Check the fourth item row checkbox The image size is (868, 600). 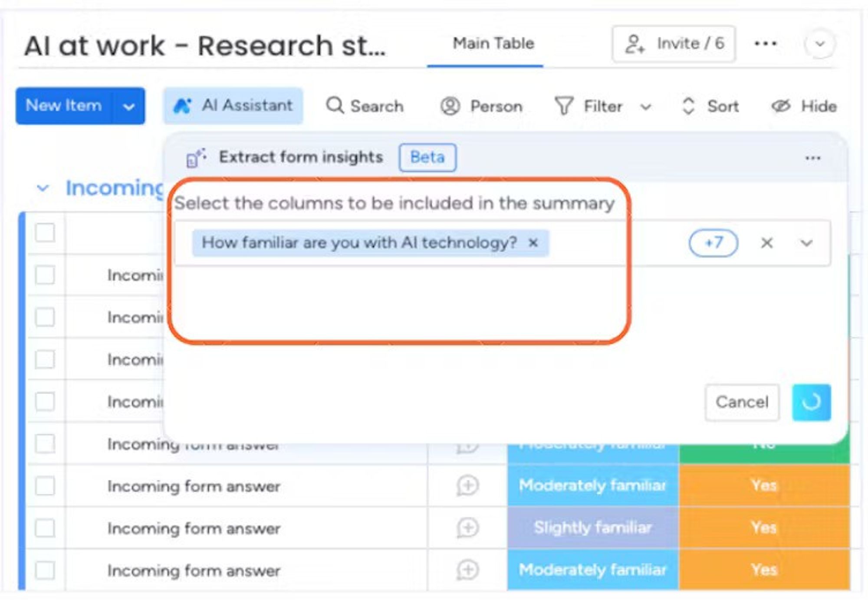point(45,401)
